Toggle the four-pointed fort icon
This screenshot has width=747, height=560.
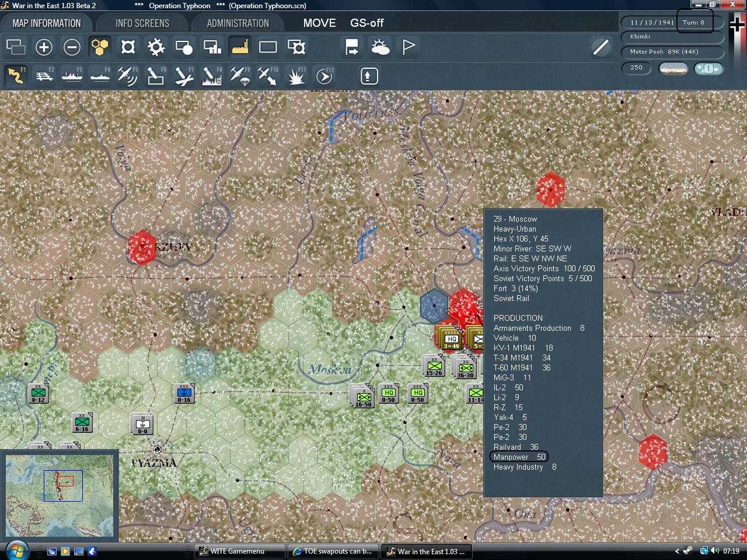click(x=128, y=47)
